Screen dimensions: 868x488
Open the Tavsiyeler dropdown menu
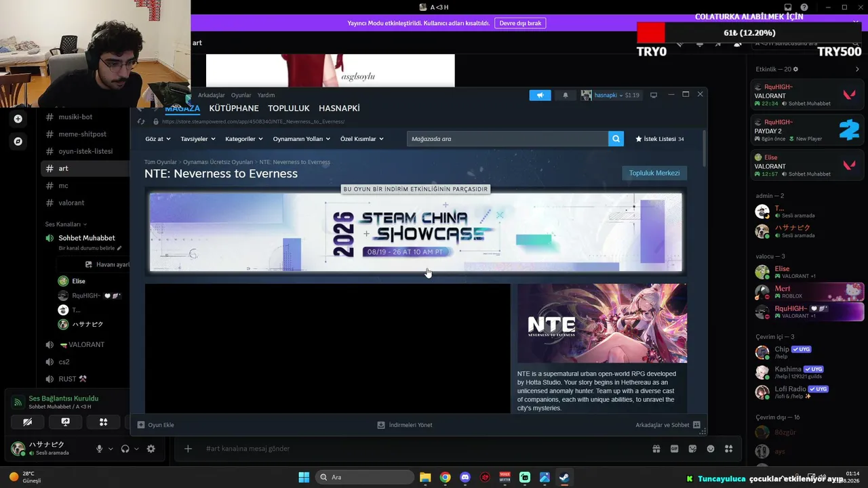tap(198, 139)
